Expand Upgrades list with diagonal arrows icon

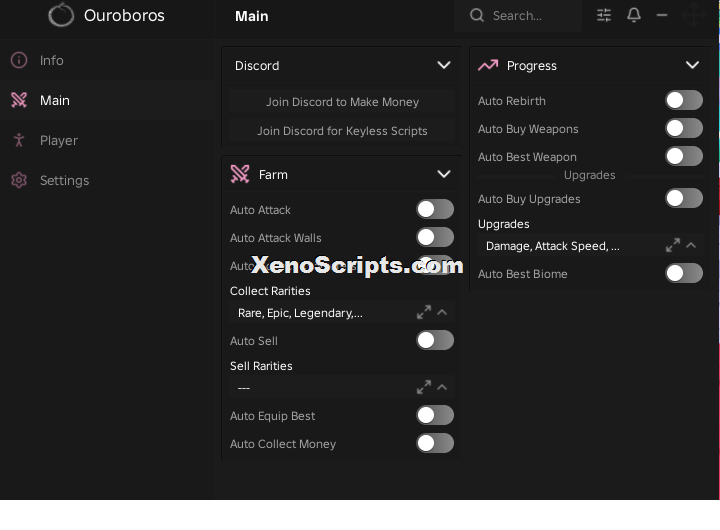click(673, 245)
